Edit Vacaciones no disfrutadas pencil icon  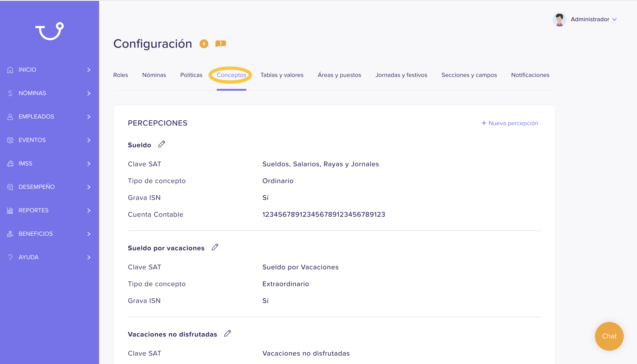[x=228, y=333]
